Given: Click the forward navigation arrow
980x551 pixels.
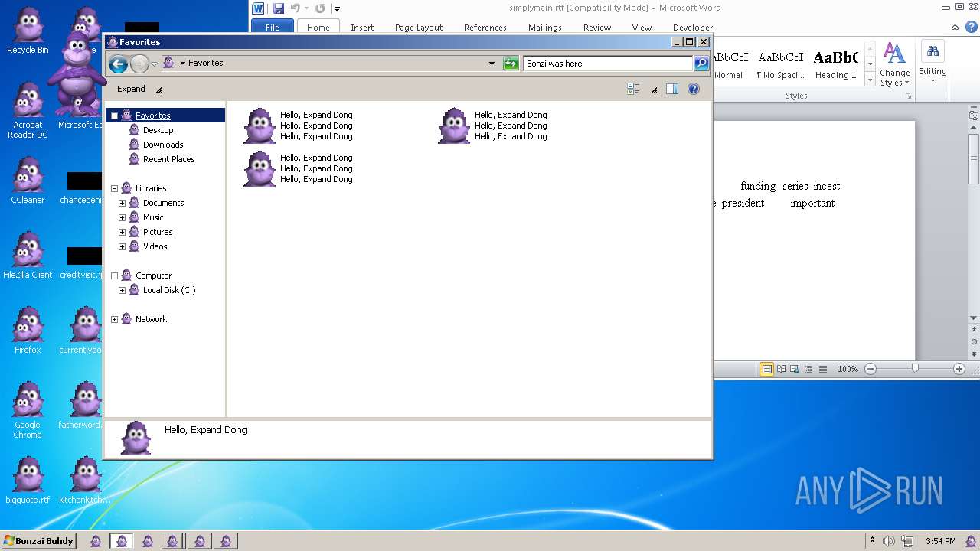Looking at the screenshot, I should [x=139, y=64].
